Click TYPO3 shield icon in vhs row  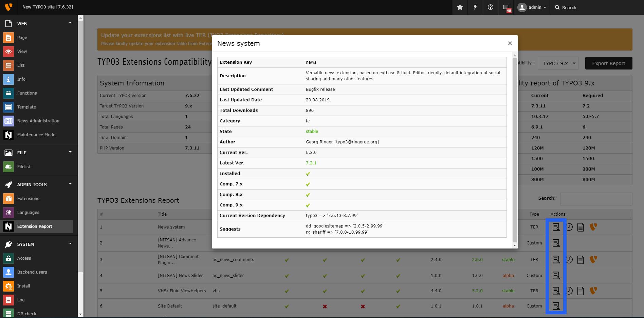(593, 291)
